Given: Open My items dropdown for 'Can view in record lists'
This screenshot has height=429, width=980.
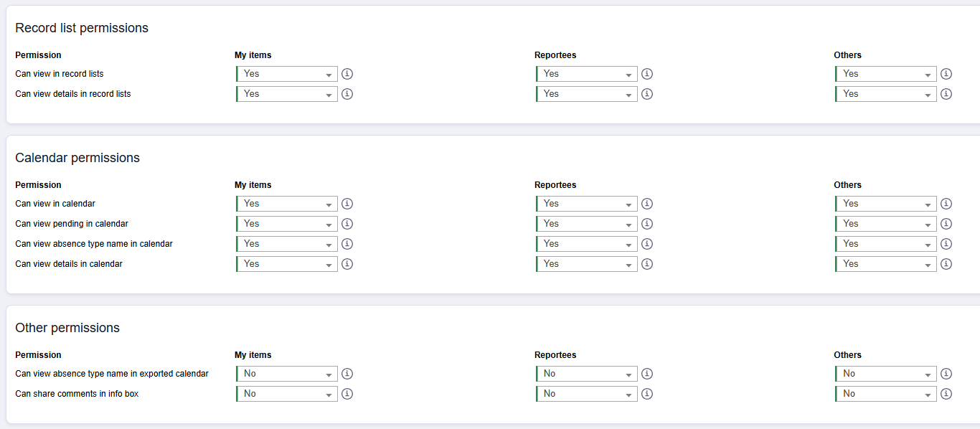Looking at the screenshot, I should coord(287,74).
